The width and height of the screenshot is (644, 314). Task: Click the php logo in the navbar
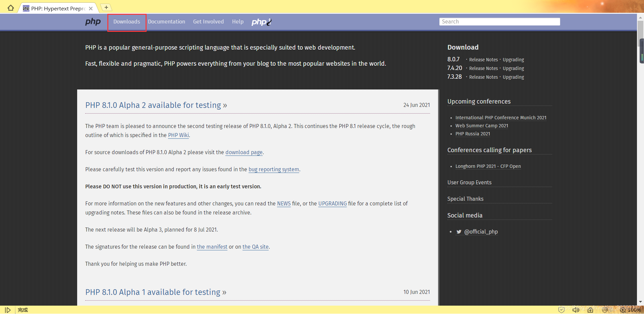93,22
